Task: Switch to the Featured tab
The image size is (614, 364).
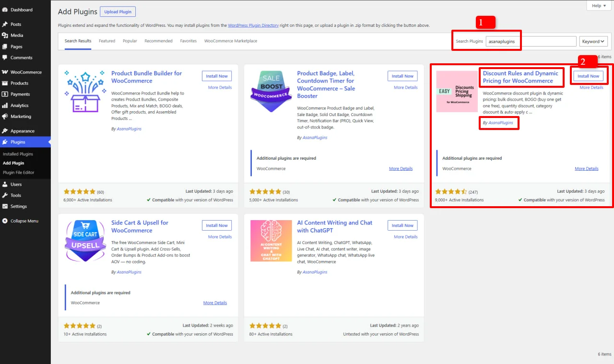Action: (x=107, y=41)
